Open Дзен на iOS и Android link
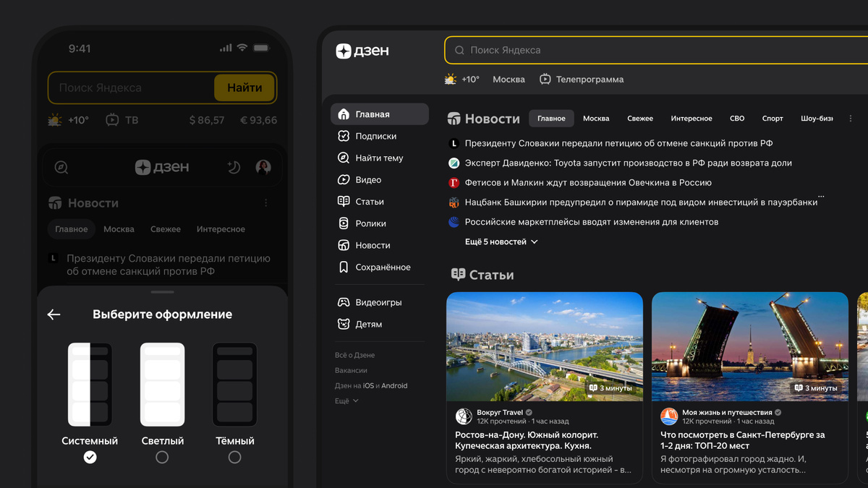 pos(371,385)
